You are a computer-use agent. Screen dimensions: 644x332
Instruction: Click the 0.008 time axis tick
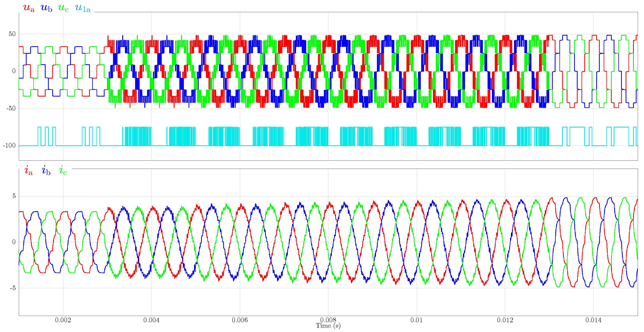[x=328, y=319]
